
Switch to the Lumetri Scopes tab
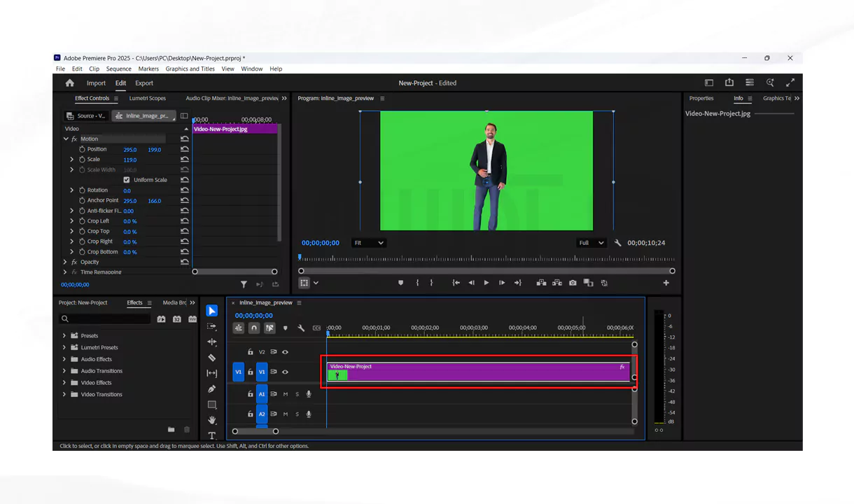click(147, 98)
